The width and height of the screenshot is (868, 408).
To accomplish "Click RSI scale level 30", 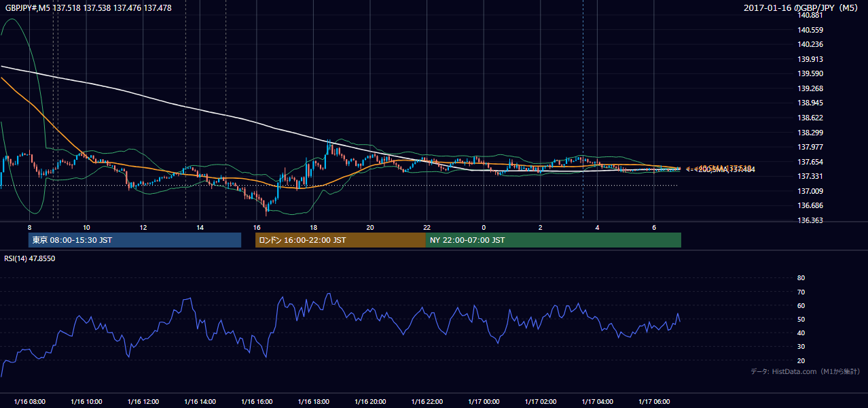I will coord(801,347).
